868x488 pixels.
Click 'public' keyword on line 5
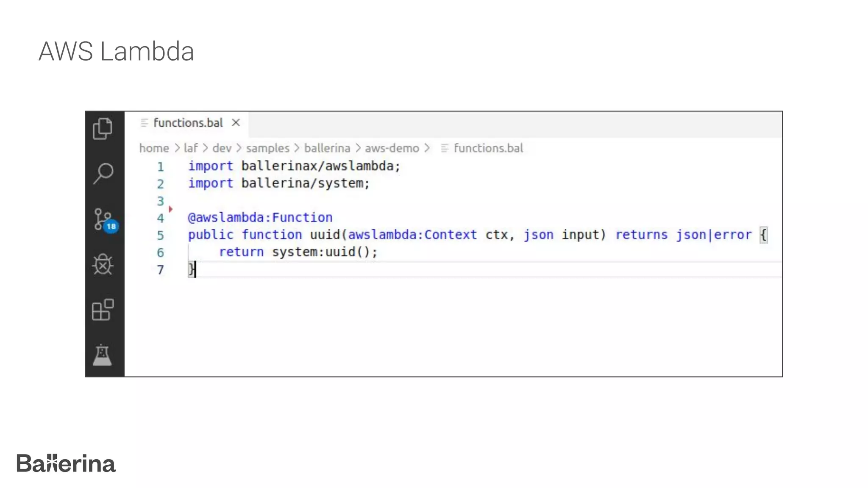click(x=211, y=235)
